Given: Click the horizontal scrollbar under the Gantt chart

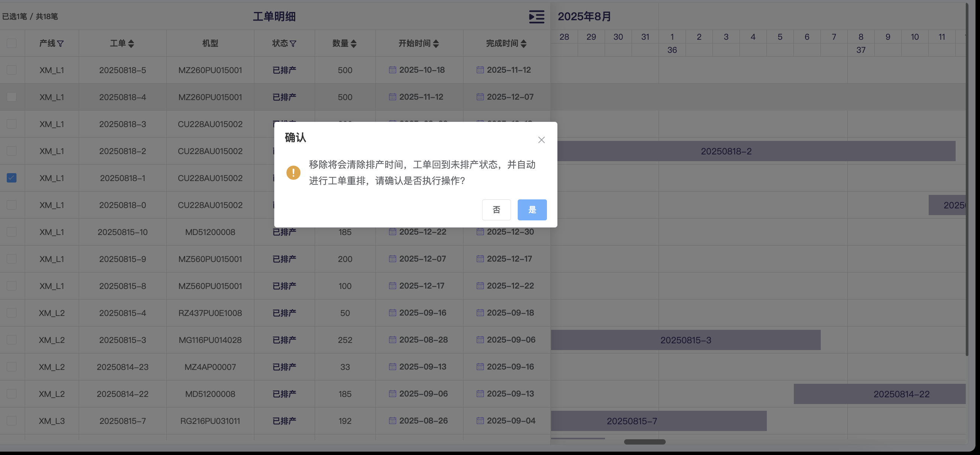Looking at the screenshot, I should (x=644, y=442).
